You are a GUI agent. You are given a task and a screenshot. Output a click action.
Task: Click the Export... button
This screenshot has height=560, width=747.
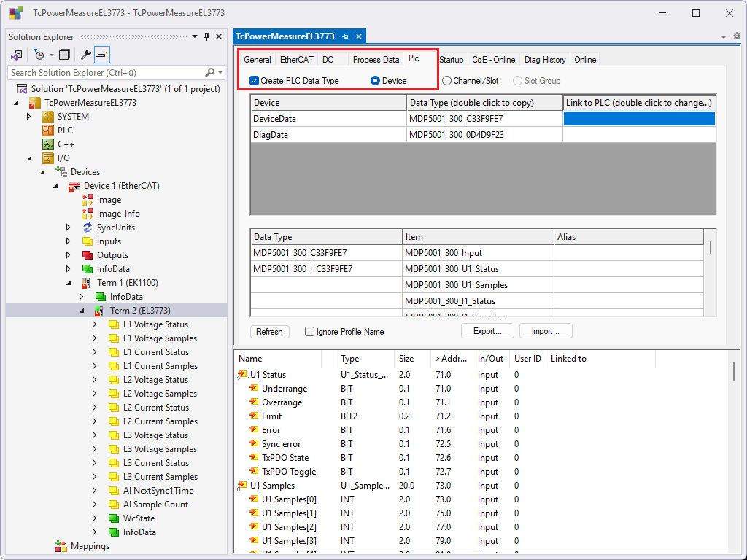point(487,331)
